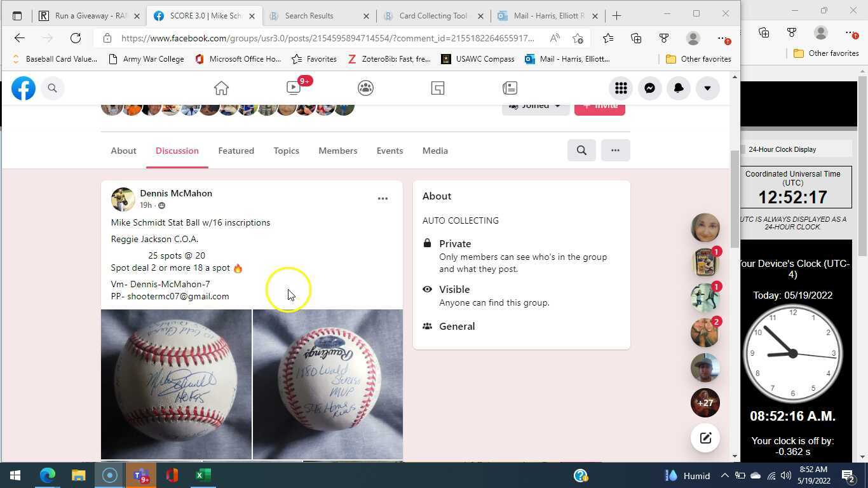Select the Groups icon in Facebook's top navigation

pyautogui.click(x=365, y=88)
